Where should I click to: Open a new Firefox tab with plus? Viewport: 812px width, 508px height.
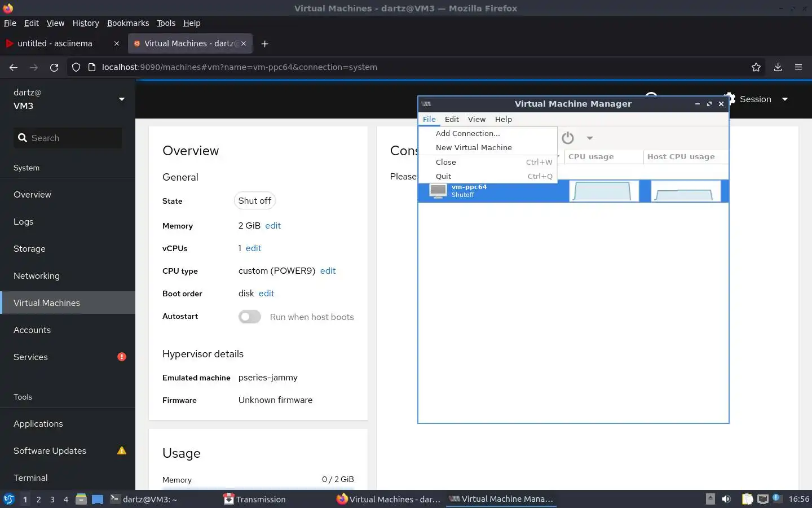pyautogui.click(x=264, y=43)
